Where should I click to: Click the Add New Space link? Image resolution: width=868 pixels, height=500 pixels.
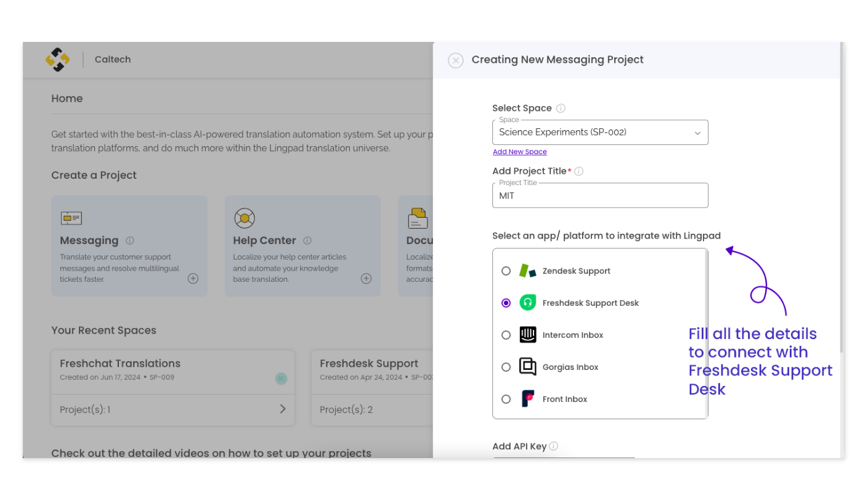519,152
